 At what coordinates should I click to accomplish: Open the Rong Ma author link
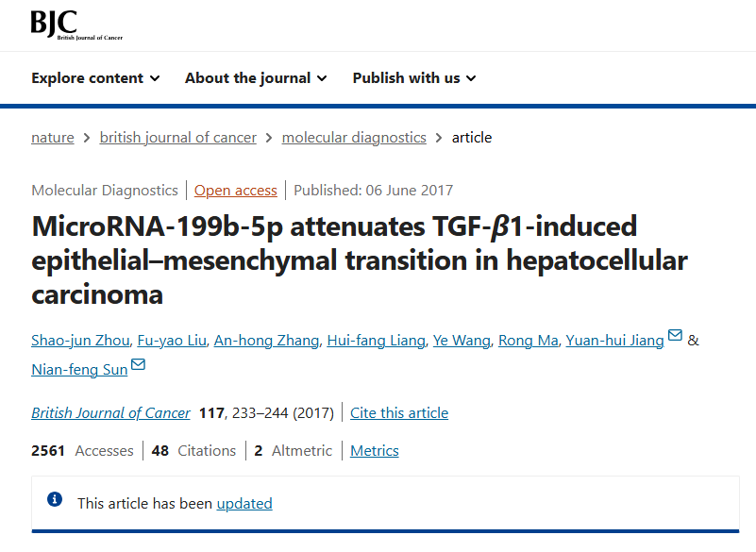tap(528, 341)
